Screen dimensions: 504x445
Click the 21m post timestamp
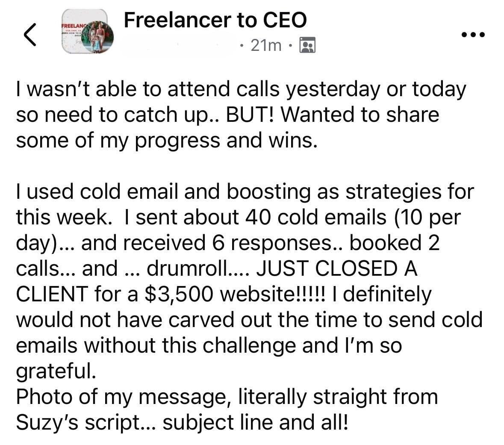266,45
